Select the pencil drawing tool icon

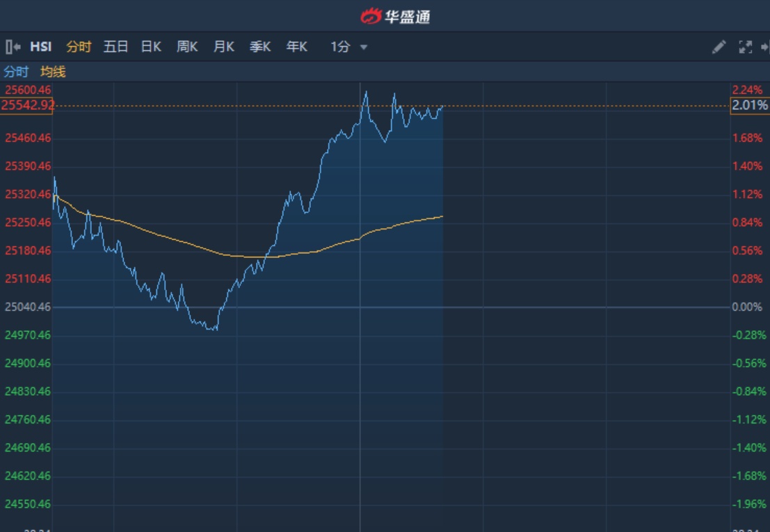[719, 47]
